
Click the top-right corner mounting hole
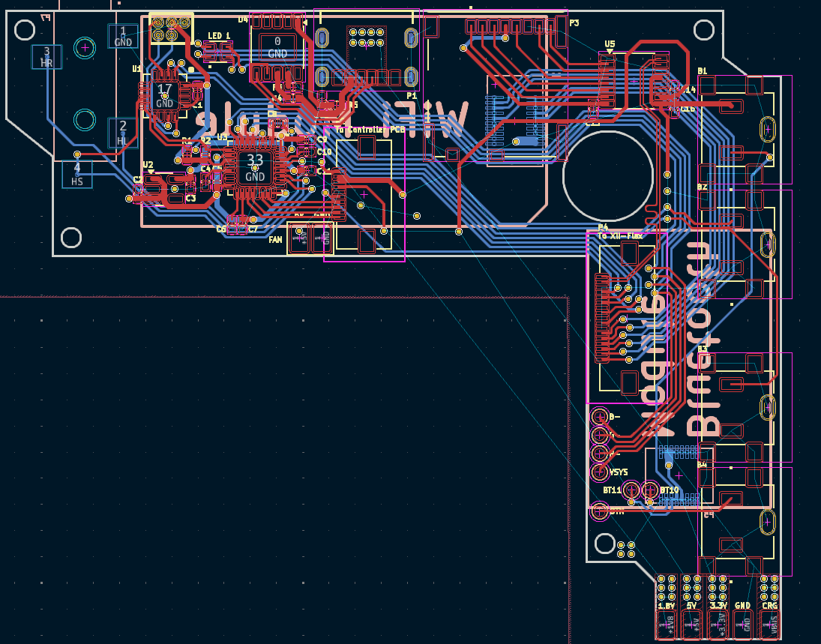[x=704, y=30]
